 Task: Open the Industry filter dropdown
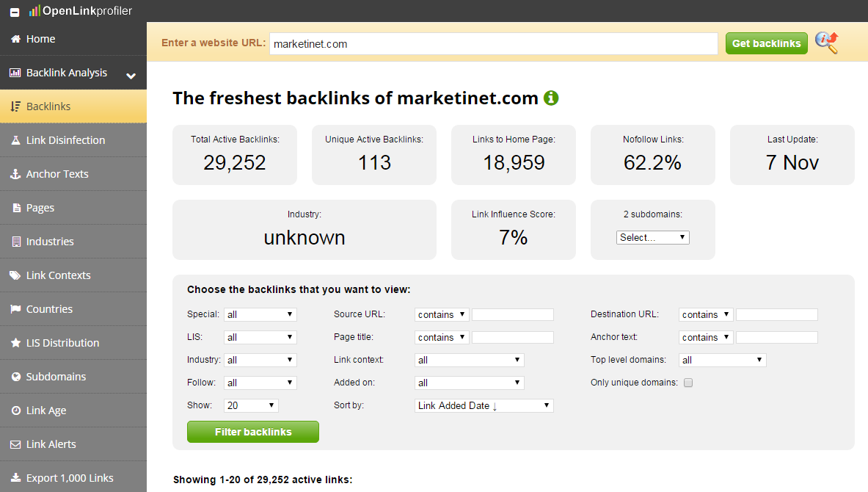click(x=260, y=360)
